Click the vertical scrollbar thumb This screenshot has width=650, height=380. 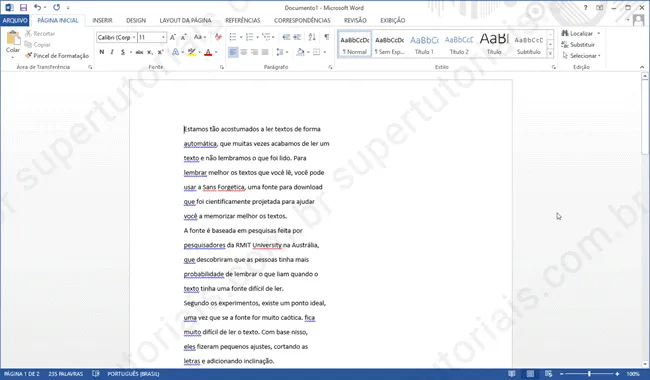[645, 117]
